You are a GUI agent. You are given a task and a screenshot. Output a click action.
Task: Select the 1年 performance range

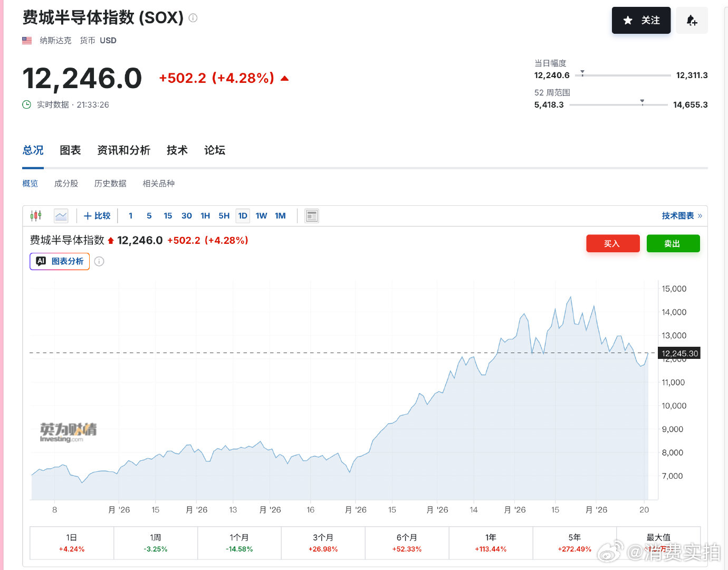[491, 543]
